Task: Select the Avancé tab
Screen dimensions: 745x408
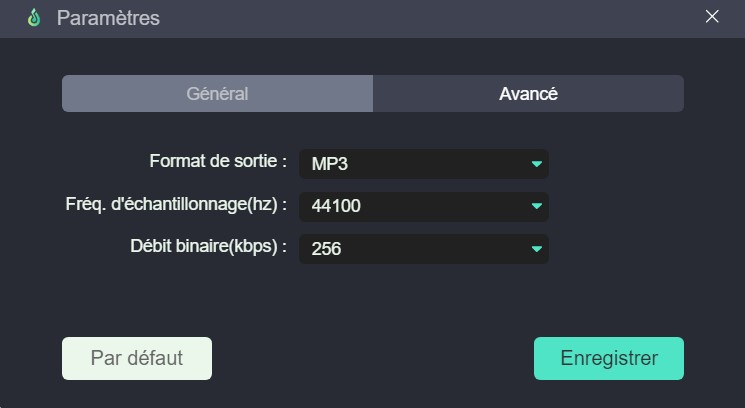Action: tap(528, 94)
